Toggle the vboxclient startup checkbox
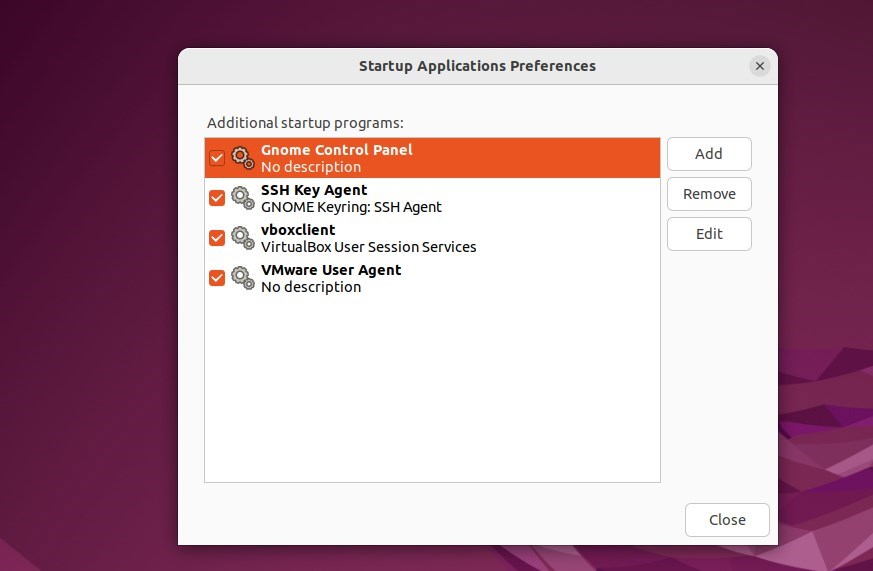This screenshot has width=873, height=571. tap(217, 238)
